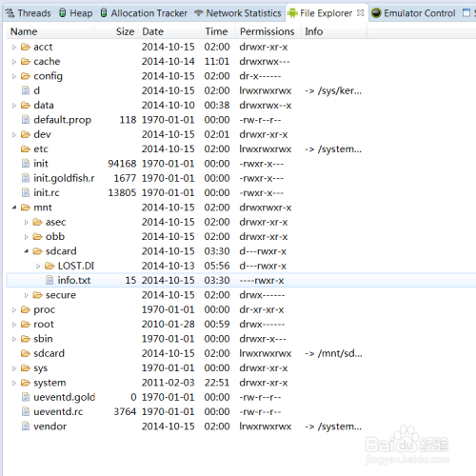The image size is (476, 476).
Task: Click the root-level sdcard link folder icon
Action: (26, 353)
